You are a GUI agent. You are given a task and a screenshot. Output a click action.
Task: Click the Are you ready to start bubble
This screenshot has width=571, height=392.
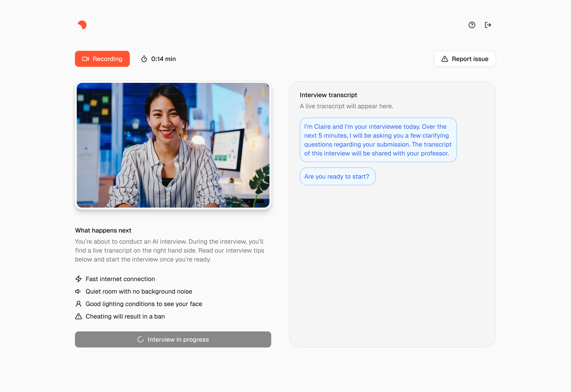[337, 176]
